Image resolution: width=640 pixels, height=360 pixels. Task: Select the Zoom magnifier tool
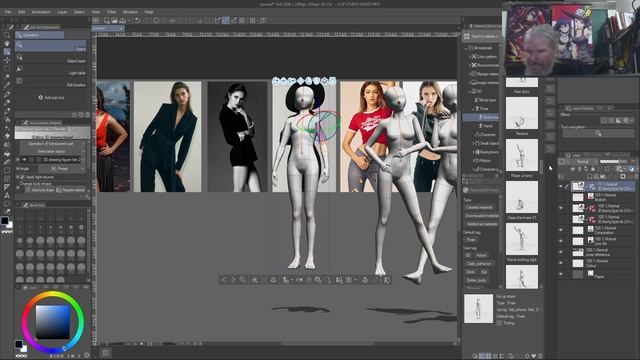point(7,36)
